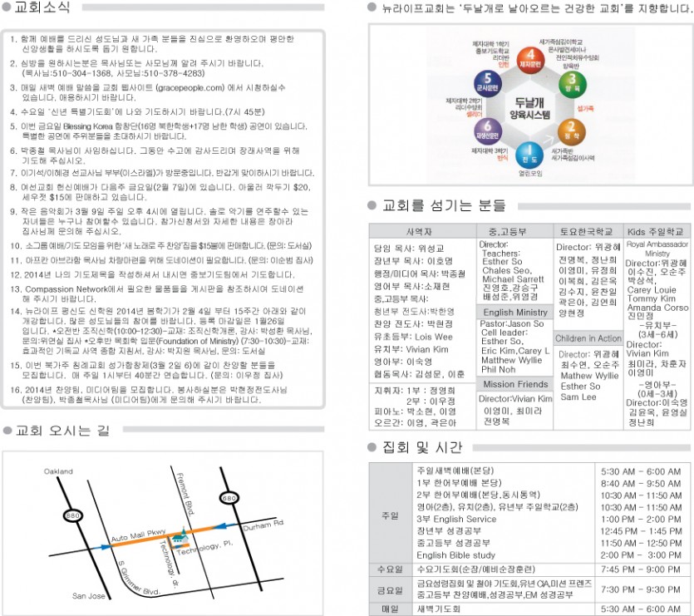Select the name Carey Louie
Viewport: 694px width, 616px height.
(652, 290)
